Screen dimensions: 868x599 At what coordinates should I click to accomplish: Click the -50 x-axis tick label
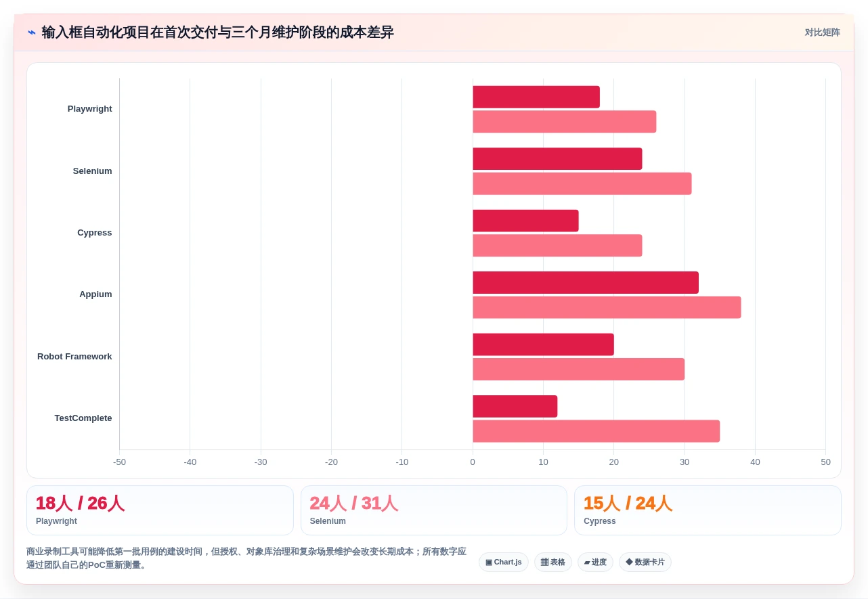[119, 462]
